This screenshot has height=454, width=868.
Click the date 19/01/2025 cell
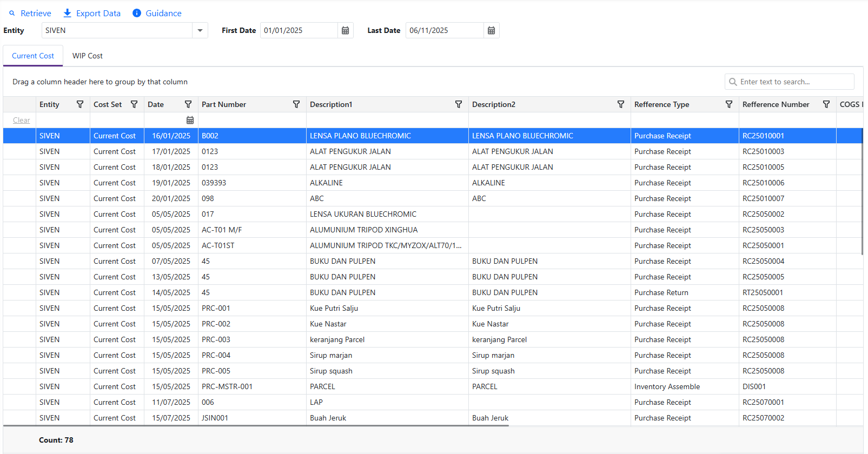click(x=171, y=183)
